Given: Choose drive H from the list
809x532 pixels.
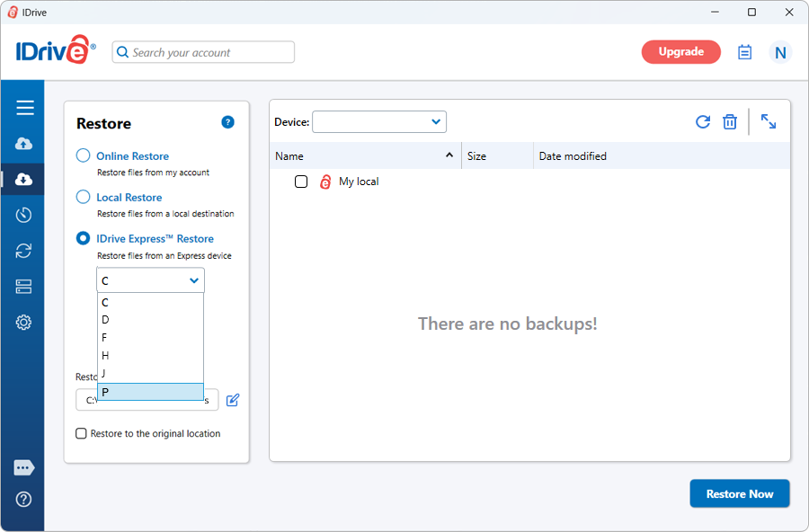Looking at the screenshot, I should pos(151,356).
